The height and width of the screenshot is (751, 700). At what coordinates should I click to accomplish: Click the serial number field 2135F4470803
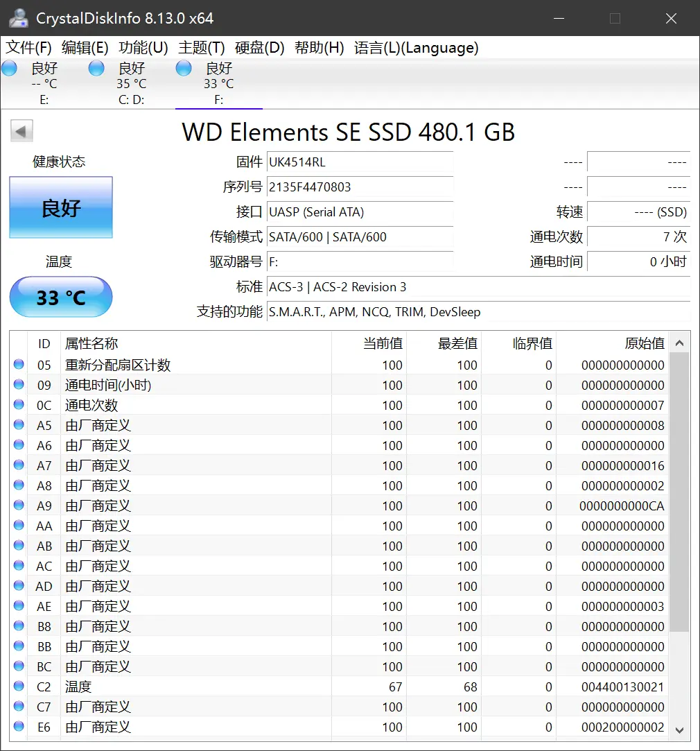(x=360, y=187)
